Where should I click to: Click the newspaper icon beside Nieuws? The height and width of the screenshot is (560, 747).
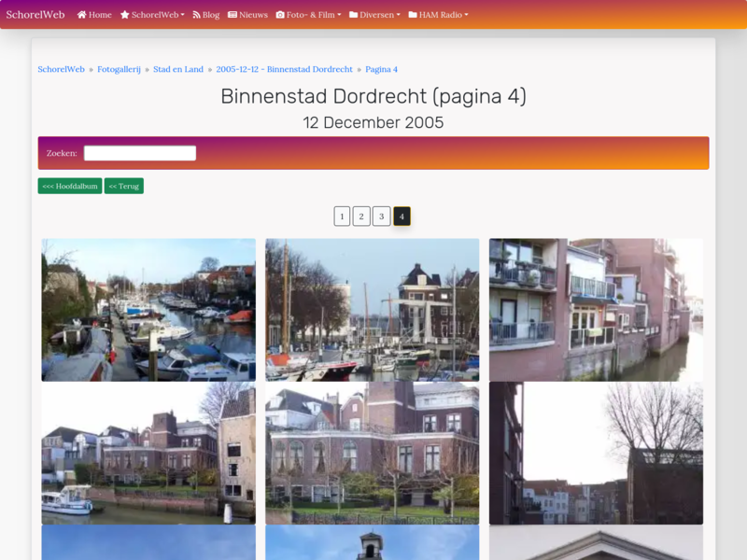click(233, 15)
